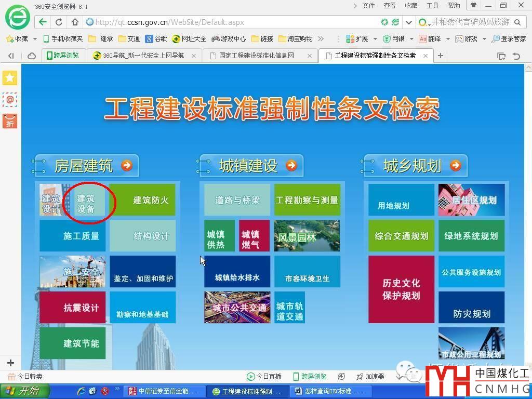Switch to 中信证券至信全能 taskbar window

coord(164,392)
